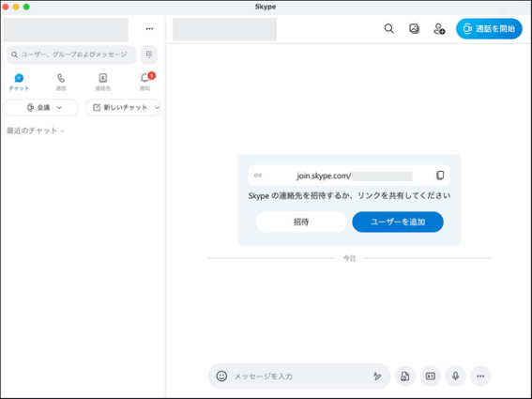Copy the join.skype.com link
Viewport: 532px width, 399px height.
[x=440, y=176]
